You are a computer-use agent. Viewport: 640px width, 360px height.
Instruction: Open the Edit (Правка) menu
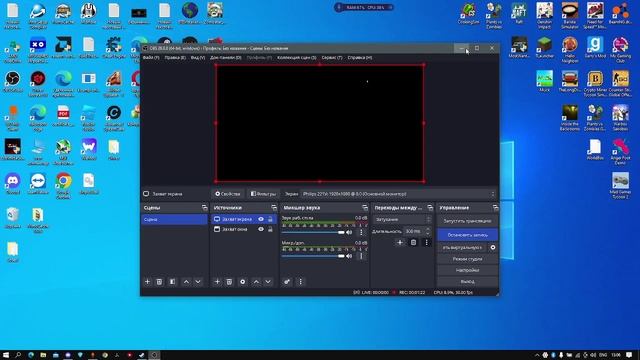(x=175, y=58)
